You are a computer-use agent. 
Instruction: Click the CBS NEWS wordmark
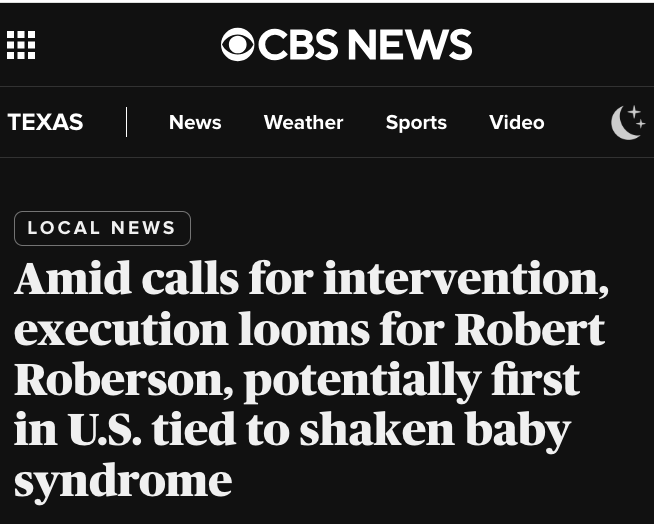pyautogui.click(x=365, y=45)
